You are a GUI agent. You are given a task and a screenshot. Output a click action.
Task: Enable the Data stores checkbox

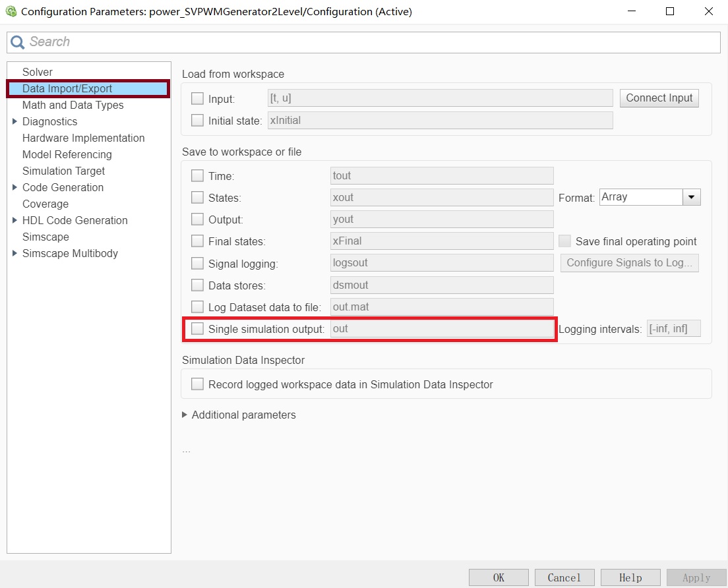coord(197,285)
